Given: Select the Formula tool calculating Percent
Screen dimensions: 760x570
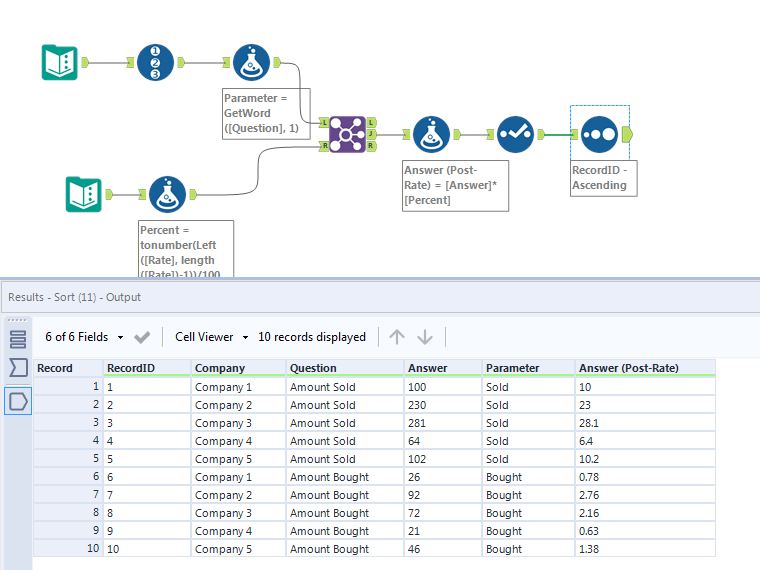Looking at the screenshot, I should 168,194.
